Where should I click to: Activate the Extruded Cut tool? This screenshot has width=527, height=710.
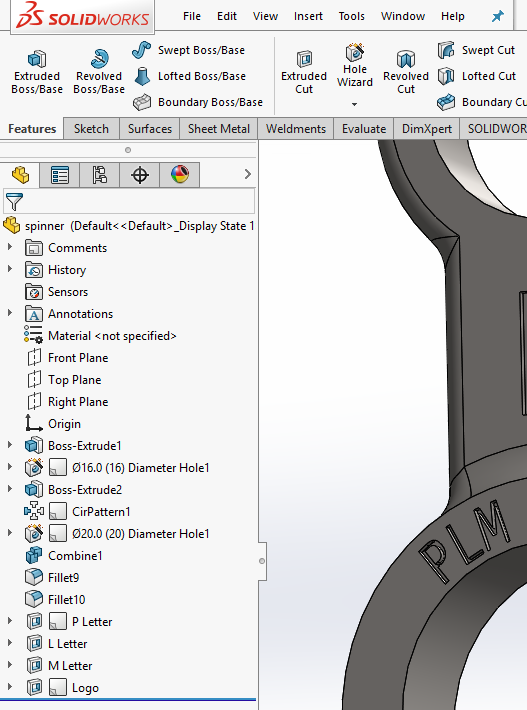[304, 72]
